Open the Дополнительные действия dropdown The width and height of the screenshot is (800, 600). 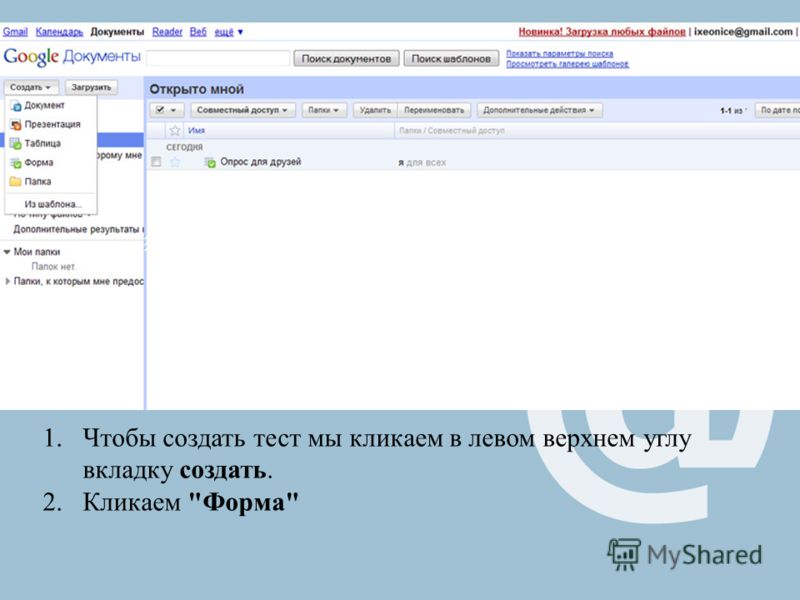pyautogui.click(x=539, y=110)
